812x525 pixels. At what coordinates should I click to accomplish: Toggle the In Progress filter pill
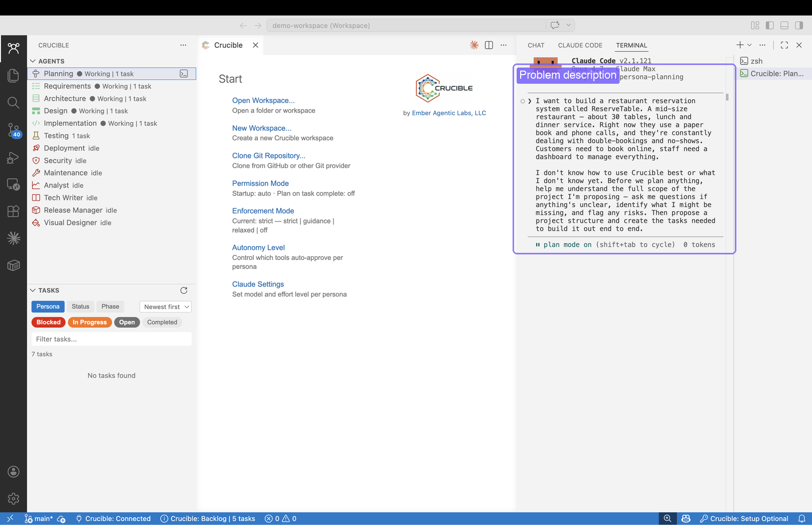[x=90, y=322]
